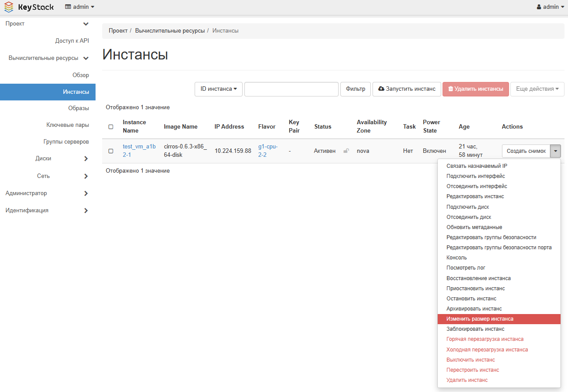Click the Удалить инстансы trash button

476,89
